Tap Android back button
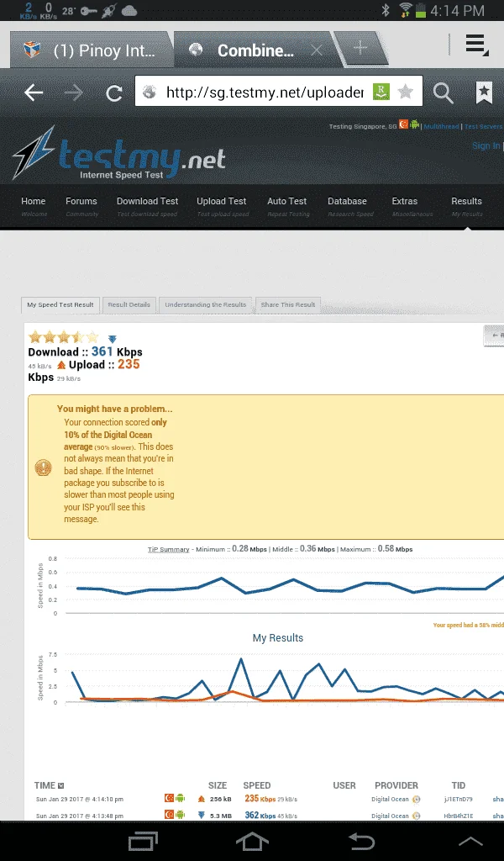 pyautogui.click(x=362, y=841)
